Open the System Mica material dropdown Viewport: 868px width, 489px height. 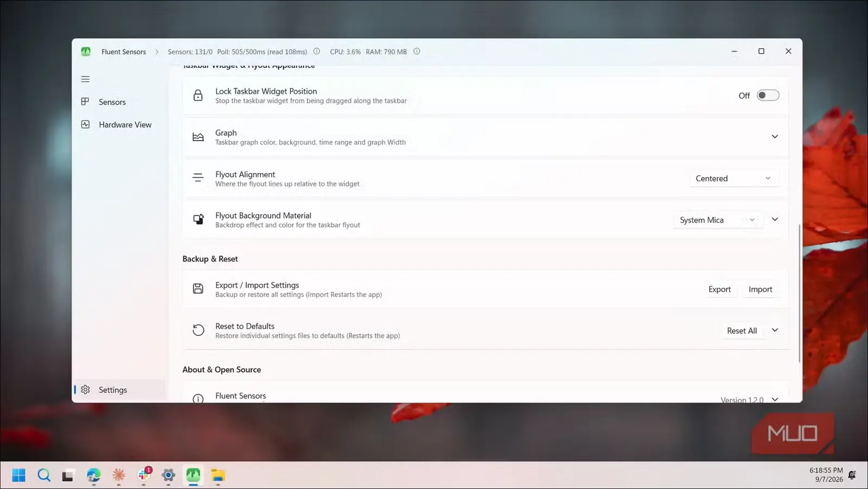pyautogui.click(x=718, y=220)
